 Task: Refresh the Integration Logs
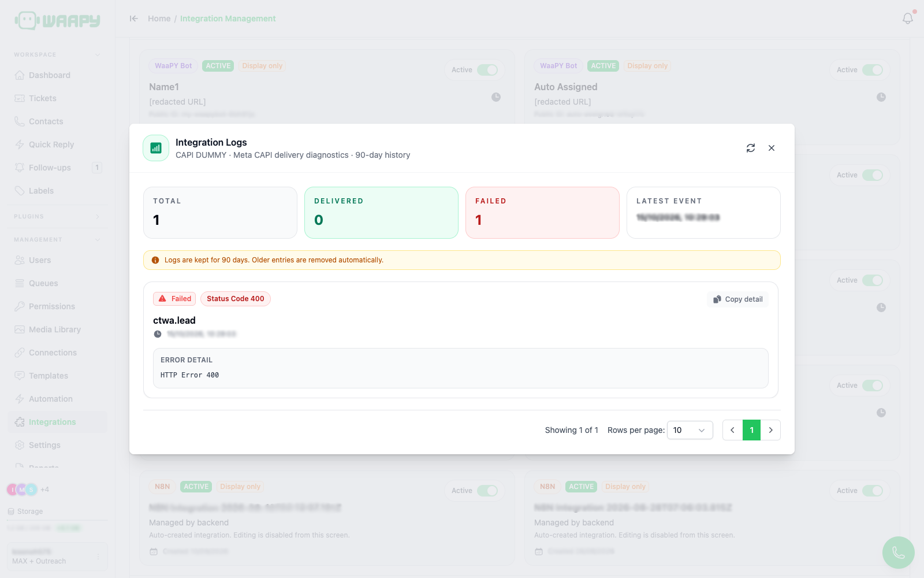point(751,148)
